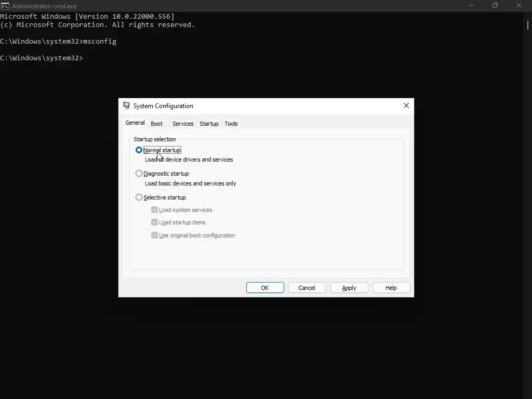Open the Services tab

click(183, 124)
